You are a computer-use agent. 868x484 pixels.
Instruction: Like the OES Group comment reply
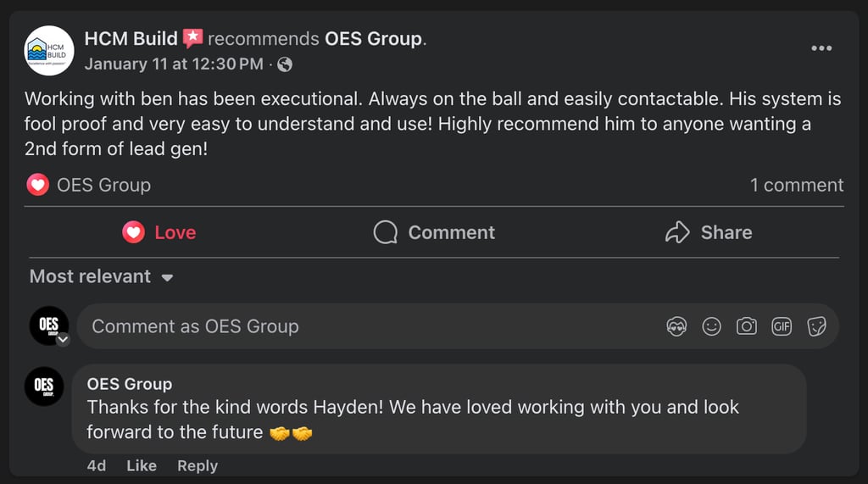coord(142,465)
